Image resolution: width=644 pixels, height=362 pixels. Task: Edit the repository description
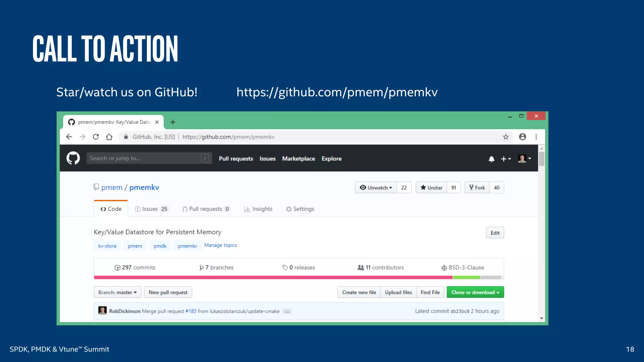(x=495, y=233)
